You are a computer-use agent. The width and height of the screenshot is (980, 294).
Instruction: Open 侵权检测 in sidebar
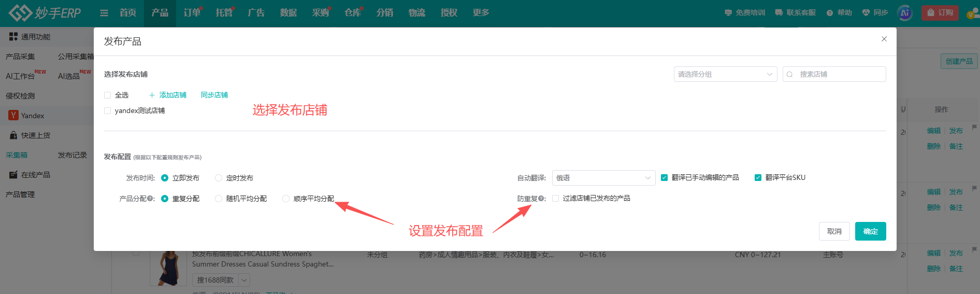pyautogui.click(x=20, y=96)
